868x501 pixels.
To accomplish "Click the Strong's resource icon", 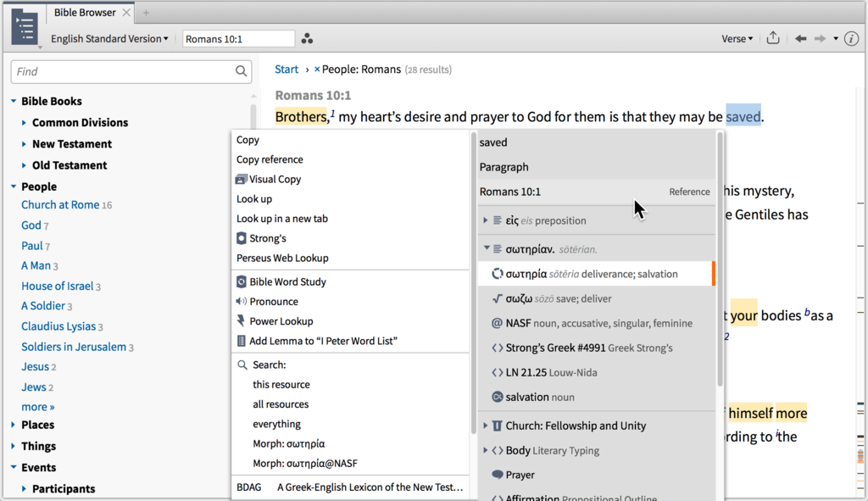I will point(242,238).
